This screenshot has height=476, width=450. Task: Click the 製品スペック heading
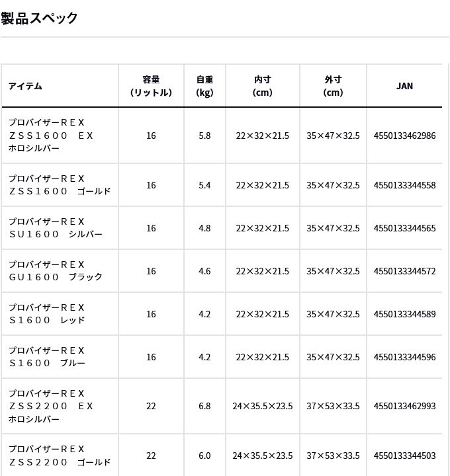(x=39, y=19)
